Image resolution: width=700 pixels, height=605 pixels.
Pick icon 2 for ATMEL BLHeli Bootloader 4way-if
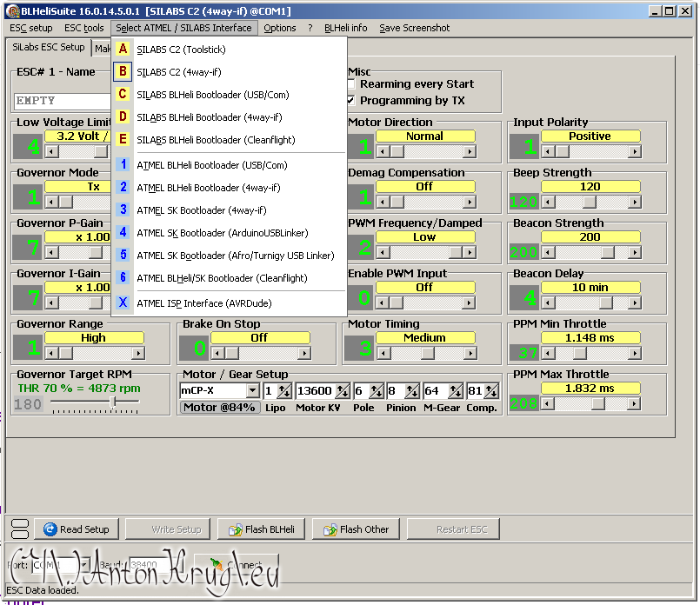pos(123,188)
